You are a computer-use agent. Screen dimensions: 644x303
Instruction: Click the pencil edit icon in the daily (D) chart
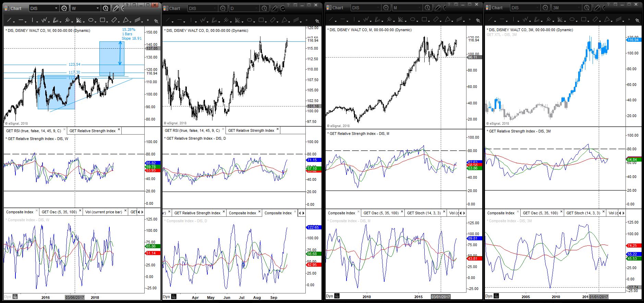click(x=274, y=8)
